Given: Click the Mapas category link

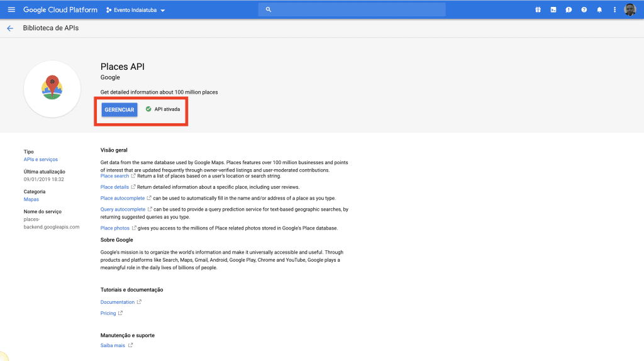Looking at the screenshot, I should click(x=31, y=199).
